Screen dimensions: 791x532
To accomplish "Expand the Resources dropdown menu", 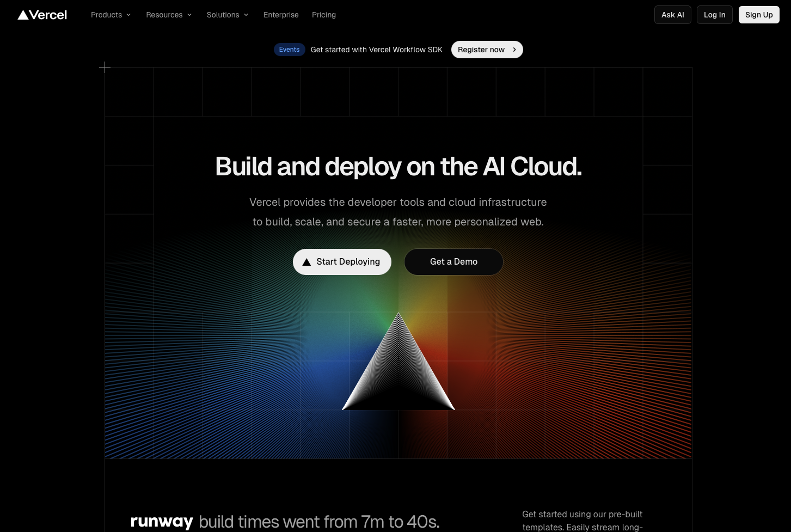I will [x=169, y=15].
